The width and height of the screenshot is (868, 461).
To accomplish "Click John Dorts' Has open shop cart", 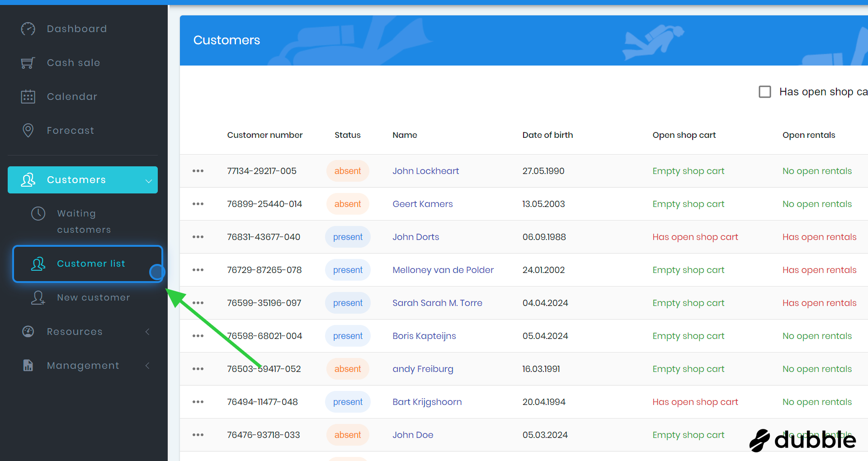I will click(x=695, y=237).
